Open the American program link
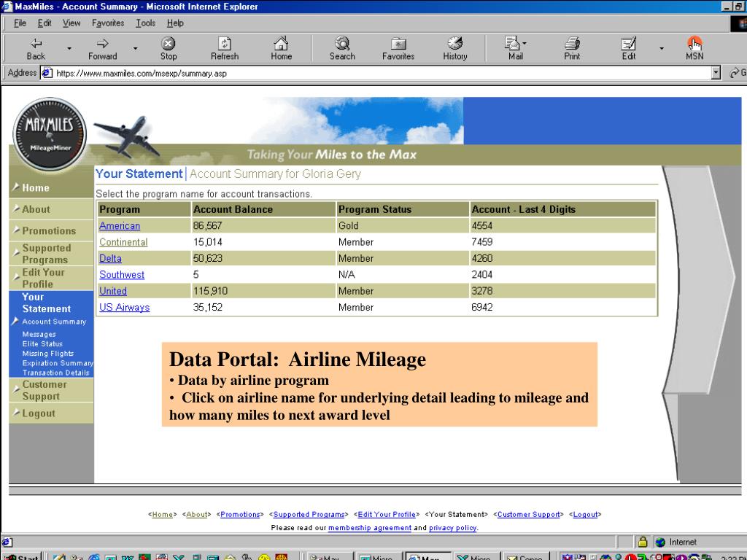Screen dimensions: 747x560 120,226
